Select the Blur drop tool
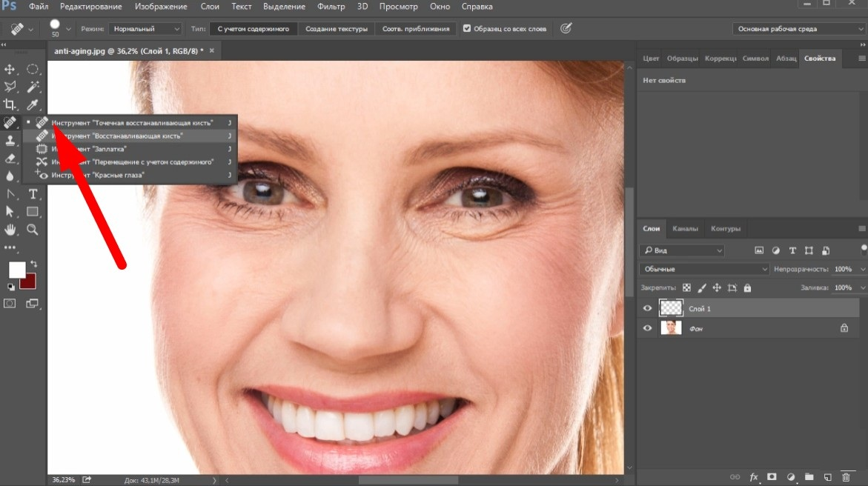This screenshot has height=486, width=868. [x=10, y=176]
